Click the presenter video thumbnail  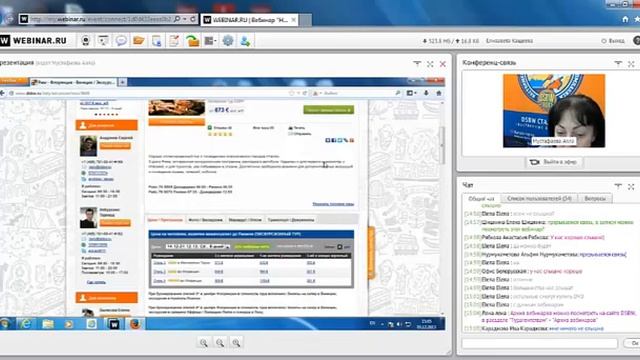554,111
